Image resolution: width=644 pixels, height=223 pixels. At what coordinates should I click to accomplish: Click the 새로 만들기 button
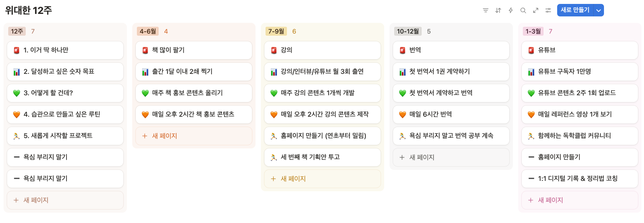click(x=575, y=10)
